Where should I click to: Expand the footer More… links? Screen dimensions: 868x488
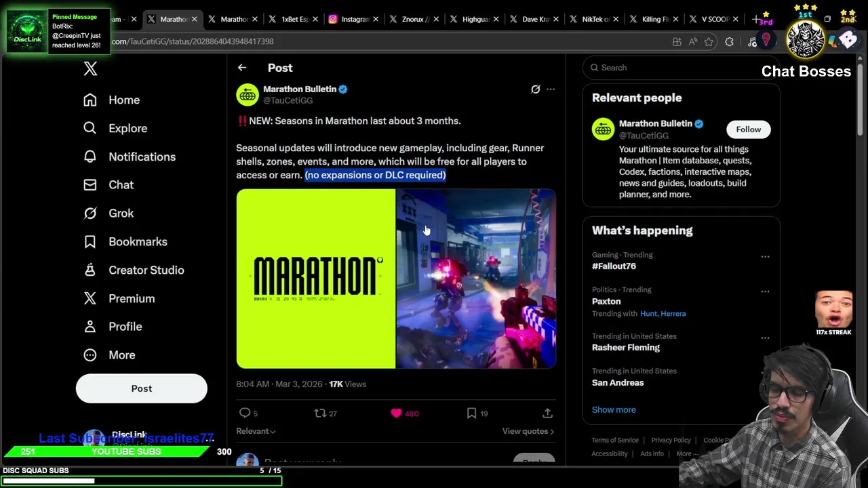click(x=688, y=454)
